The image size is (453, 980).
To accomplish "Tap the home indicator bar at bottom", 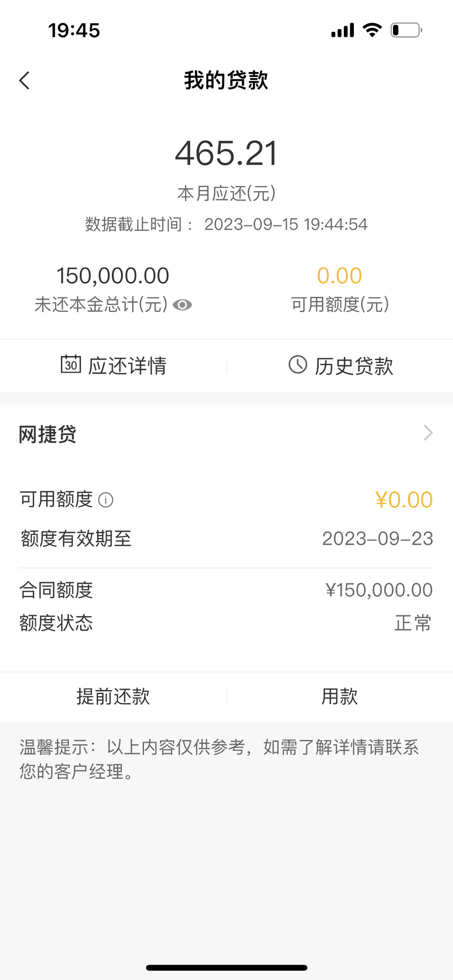I will [226, 968].
